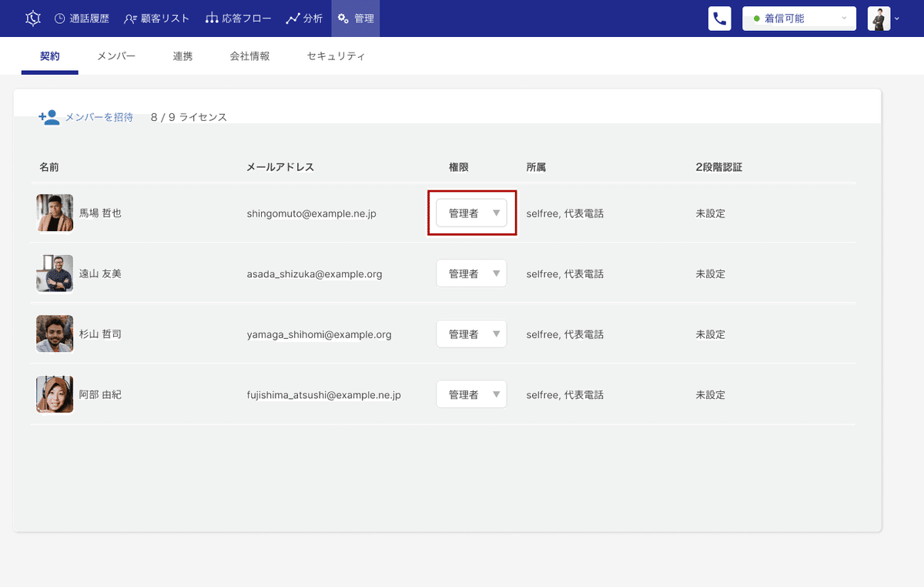Click 阿部 由紀's selfree, 代表電話 affiliation

point(564,394)
